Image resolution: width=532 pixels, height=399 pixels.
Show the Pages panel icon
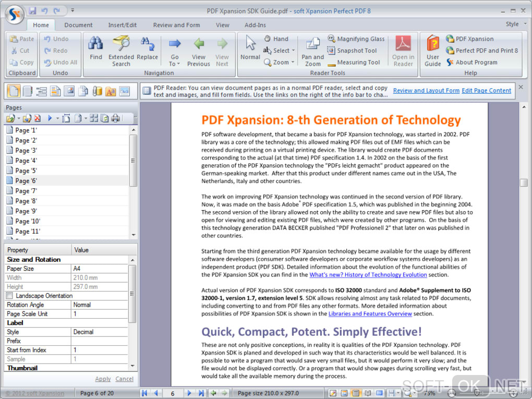pos(14,91)
